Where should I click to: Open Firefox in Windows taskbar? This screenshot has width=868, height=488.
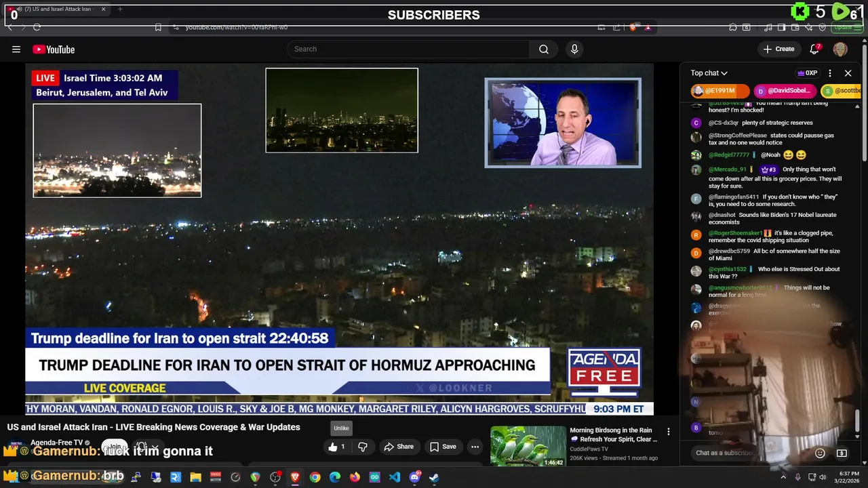355,477
